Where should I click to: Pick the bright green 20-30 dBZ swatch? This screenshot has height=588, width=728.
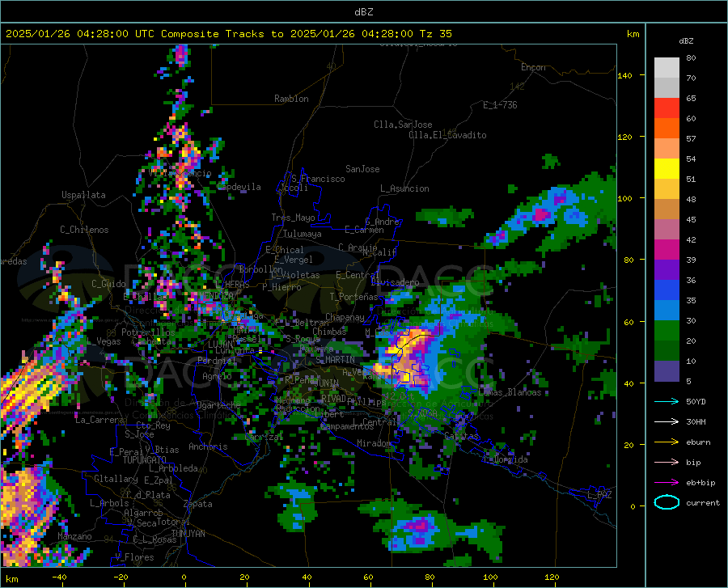(667, 331)
